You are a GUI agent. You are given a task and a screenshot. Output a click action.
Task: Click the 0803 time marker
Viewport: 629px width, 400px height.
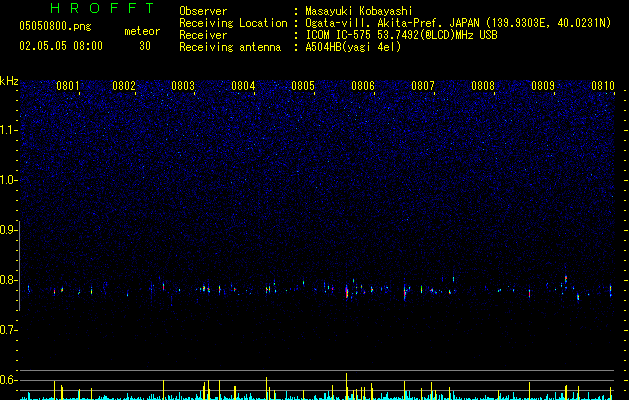click(183, 86)
